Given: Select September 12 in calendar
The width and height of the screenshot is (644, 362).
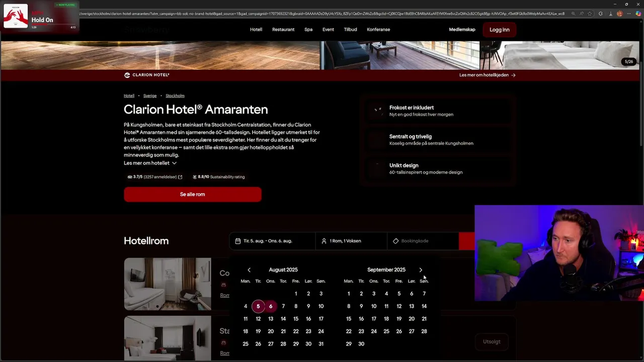Looking at the screenshot, I should tap(399, 306).
